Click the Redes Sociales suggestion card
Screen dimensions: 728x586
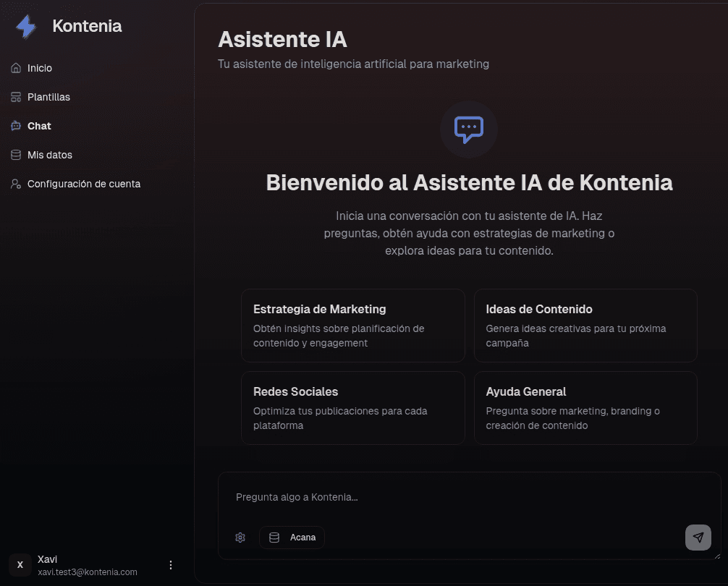352,407
